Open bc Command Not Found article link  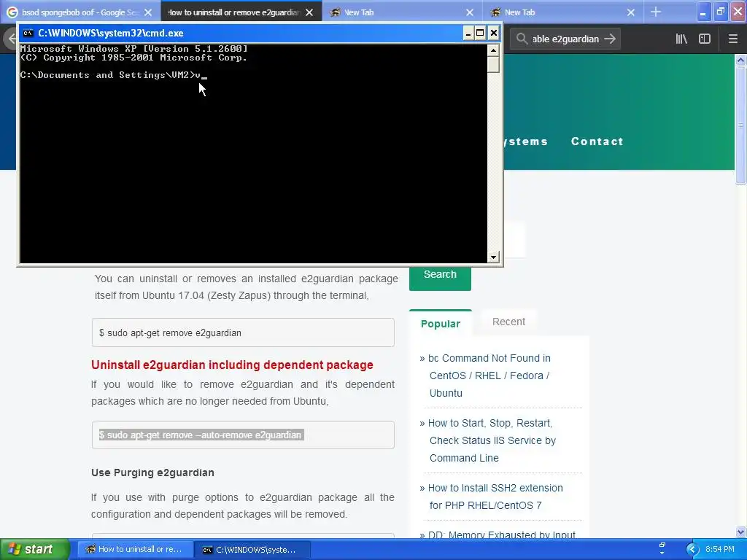coord(489,376)
